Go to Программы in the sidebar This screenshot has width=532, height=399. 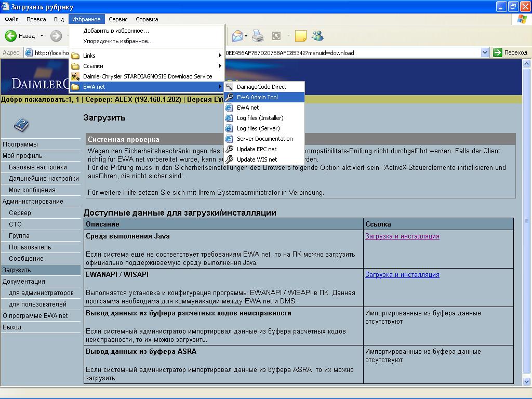tap(20, 144)
